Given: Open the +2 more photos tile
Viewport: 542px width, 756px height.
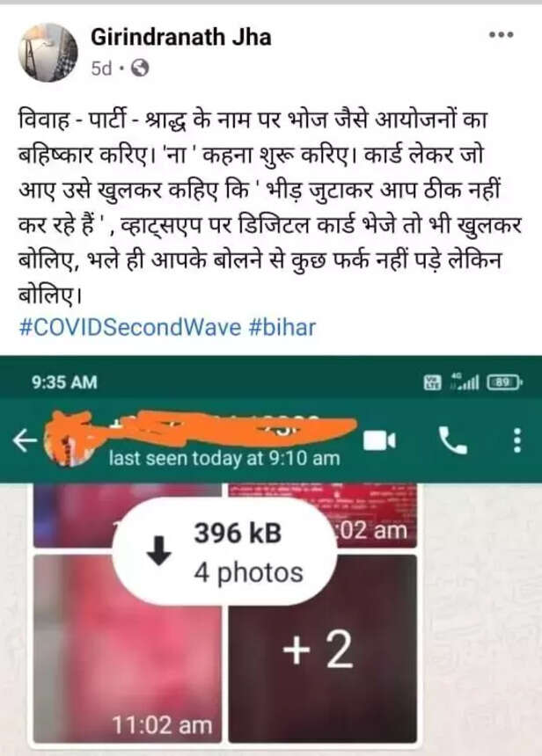Looking at the screenshot, I should 322,649.
